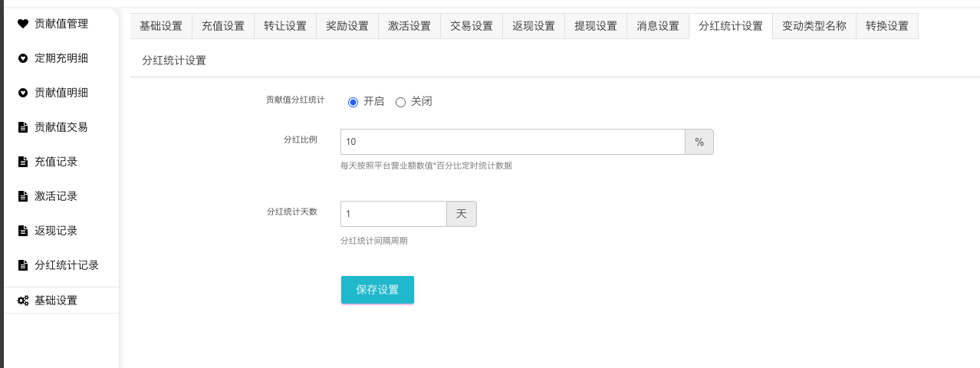Click the 分红比例 input field
980x368 pixels.
[512, 142]
